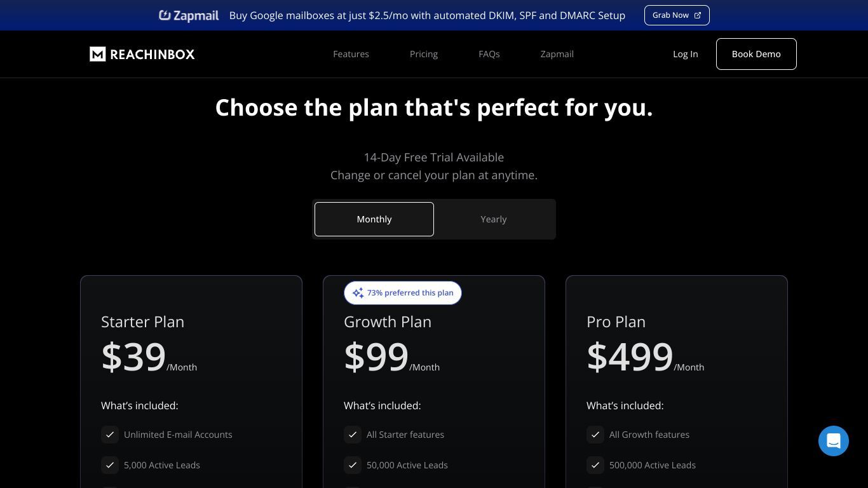Switch billing to Yearly

tap(494, 219)
